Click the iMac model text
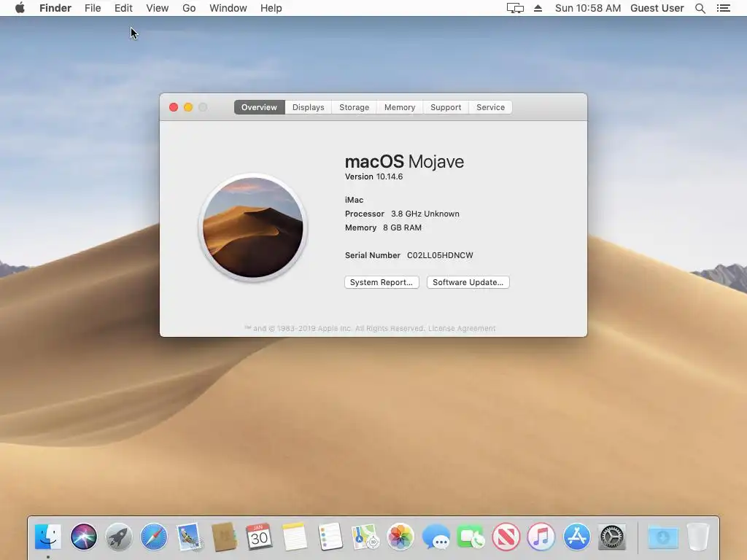747x560 pixels. (354, 200)
